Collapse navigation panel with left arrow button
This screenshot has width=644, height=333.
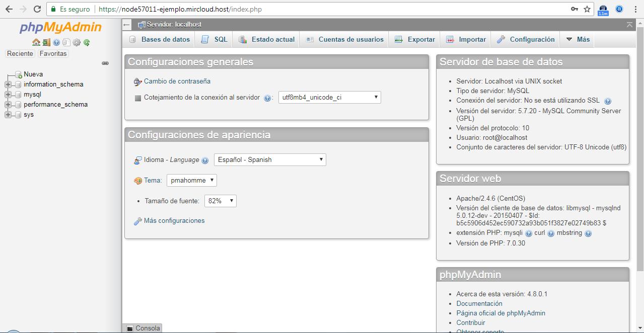pos(127,25)
